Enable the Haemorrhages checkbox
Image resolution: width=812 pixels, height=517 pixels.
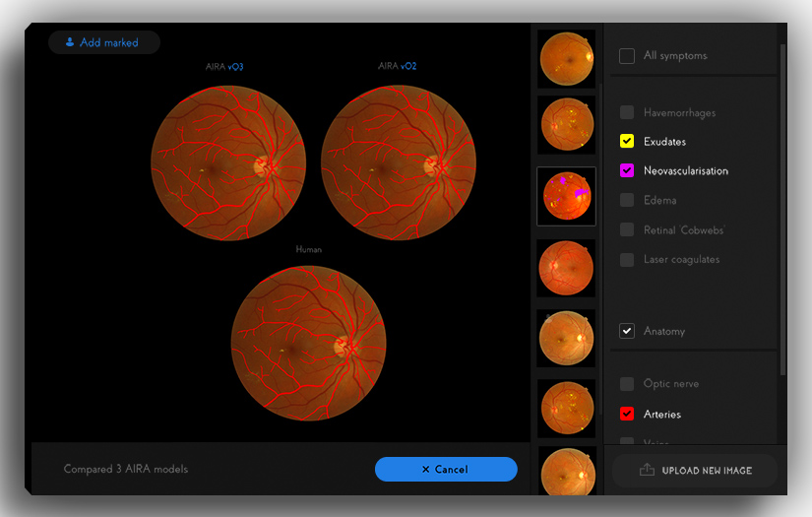[x=627, y=112]
